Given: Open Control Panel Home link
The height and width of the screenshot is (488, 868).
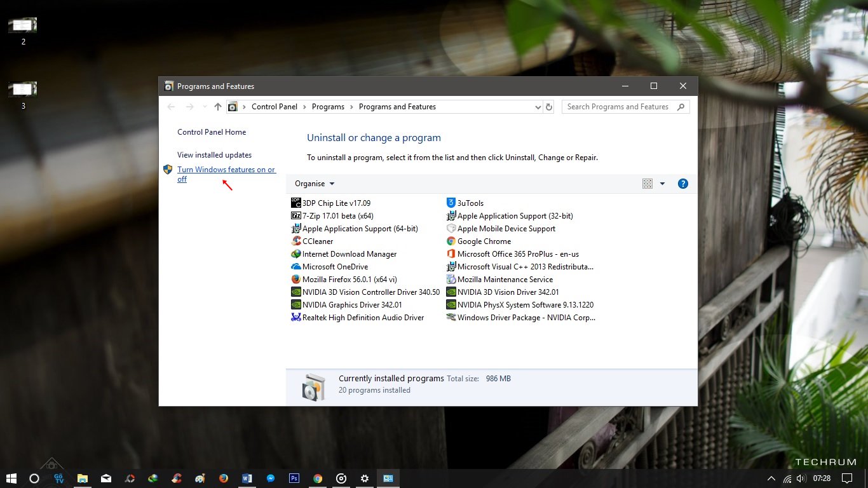Looking at the screenshot, I should pos(212,132).
